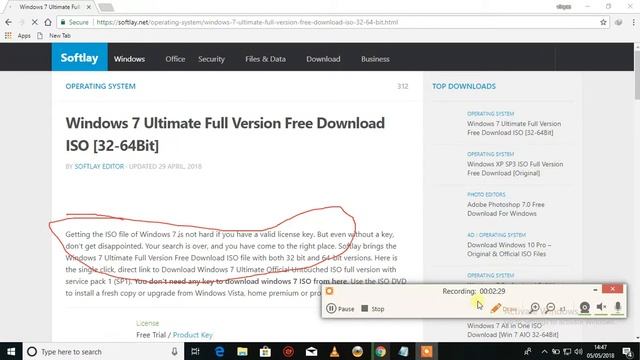
Task: Stop the screen recording
Action: pyautogui.click(x=373, y=309)
